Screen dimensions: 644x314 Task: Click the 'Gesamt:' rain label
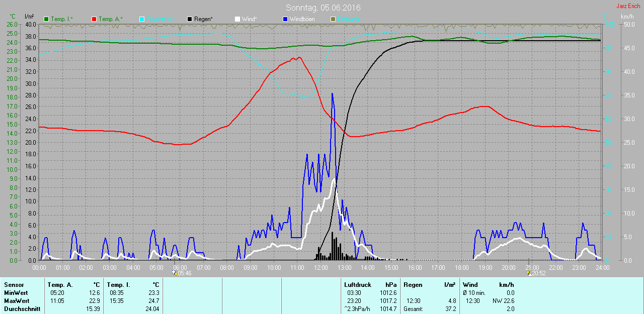pos(413,309)
